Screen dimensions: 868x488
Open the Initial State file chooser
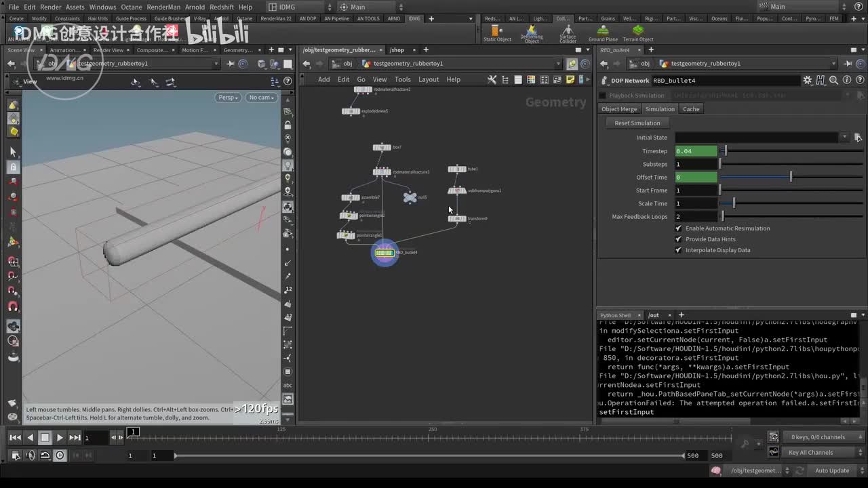coord(858,138)
